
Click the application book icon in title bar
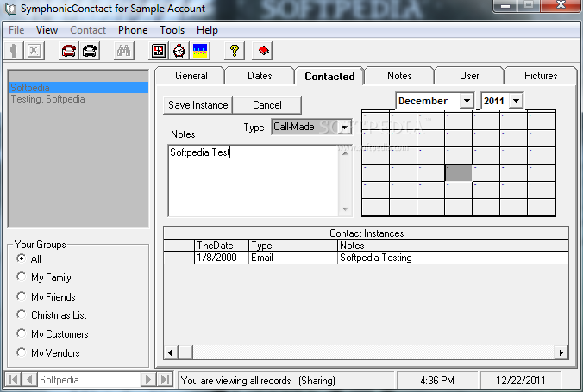click(10, 9)
